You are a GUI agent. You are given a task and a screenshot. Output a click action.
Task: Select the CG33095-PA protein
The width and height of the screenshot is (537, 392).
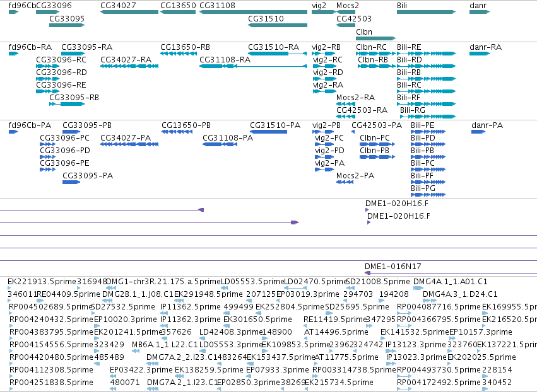click(x=71, y=182)
